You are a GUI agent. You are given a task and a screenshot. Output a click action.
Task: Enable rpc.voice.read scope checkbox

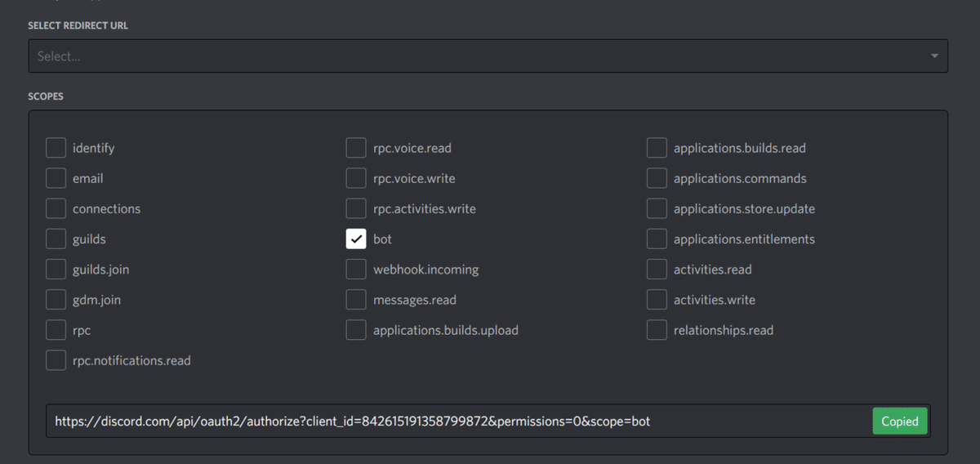point(356,148)
